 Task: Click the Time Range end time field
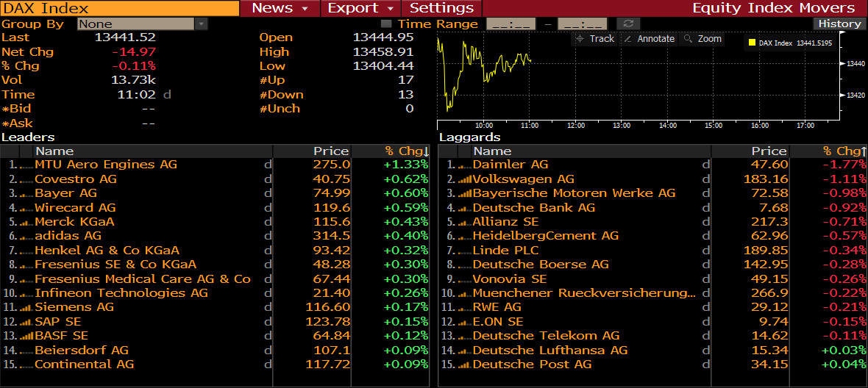pyautogui.click(x=583, y=24)
